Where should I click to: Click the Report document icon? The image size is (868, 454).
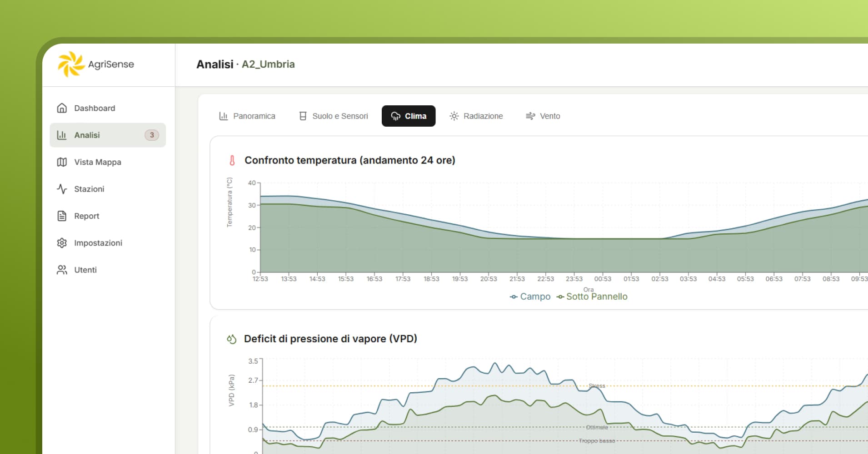pos(62,216)
